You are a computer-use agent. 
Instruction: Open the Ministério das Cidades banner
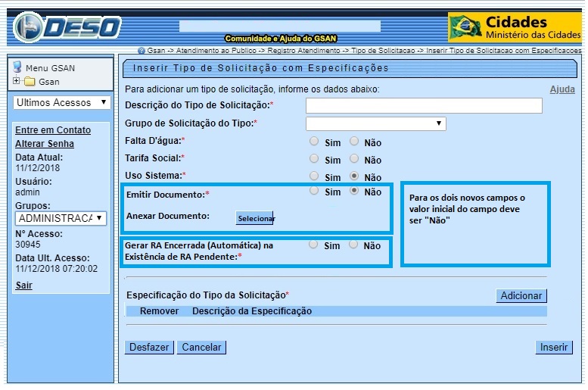pyautogui.click(x=515, y=27)
